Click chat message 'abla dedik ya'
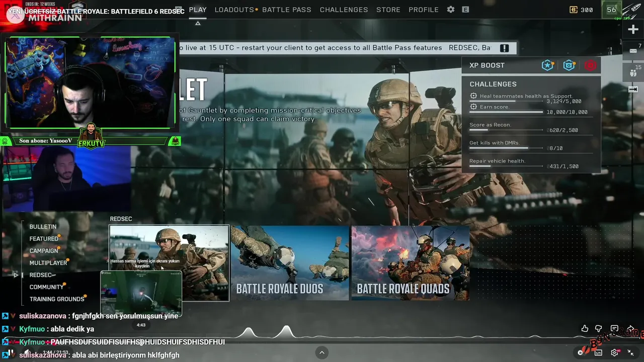Viewport: 644px width, 362px height. tap(72, 329)
